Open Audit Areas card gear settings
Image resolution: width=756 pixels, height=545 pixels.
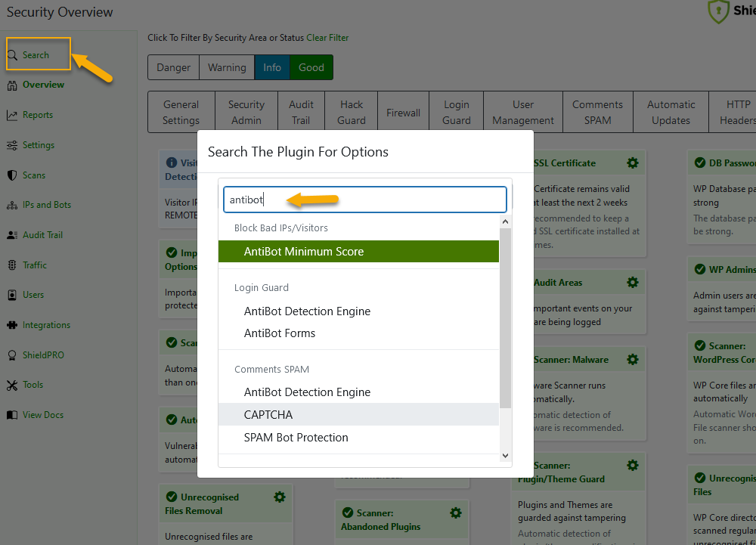pos(633,283)
